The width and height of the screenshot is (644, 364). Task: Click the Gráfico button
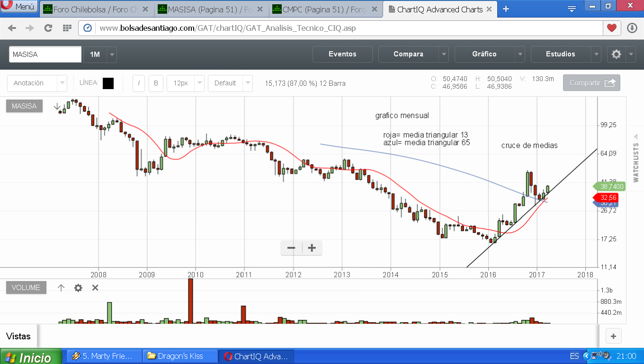pyautogui.click(x=484, y=54)
